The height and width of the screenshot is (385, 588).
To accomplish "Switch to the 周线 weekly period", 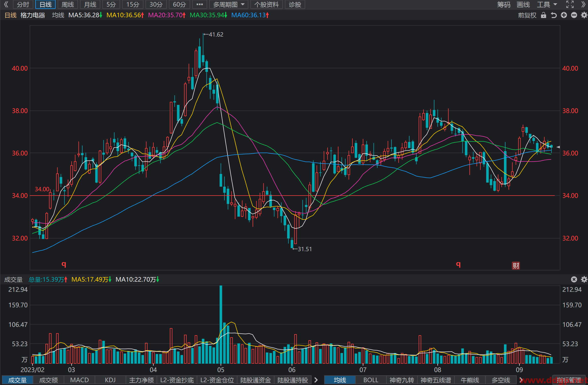I will pyautogui.click(x=68, y=4).
